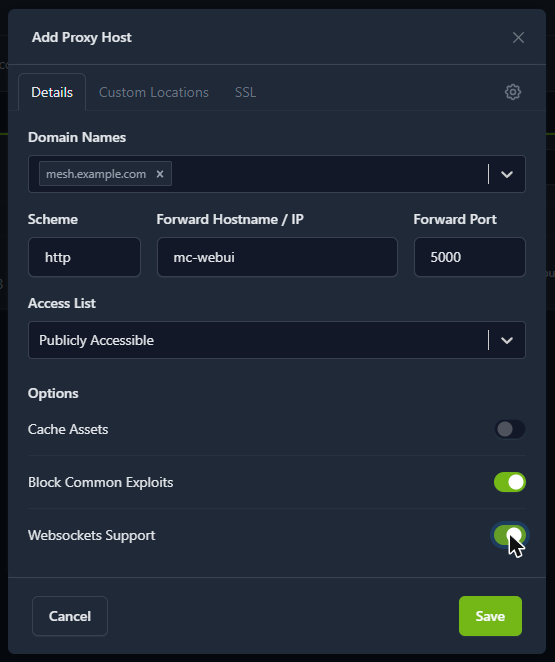
Task: Click the Domain Names label
Action: (x=77, y=138)
